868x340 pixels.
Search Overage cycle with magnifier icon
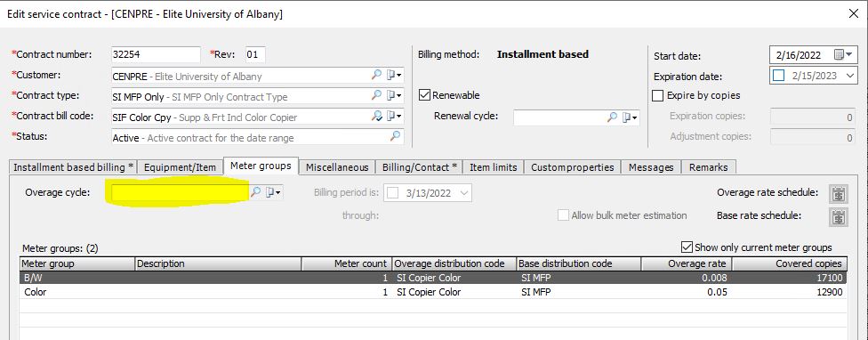click(x=255, y=192)
